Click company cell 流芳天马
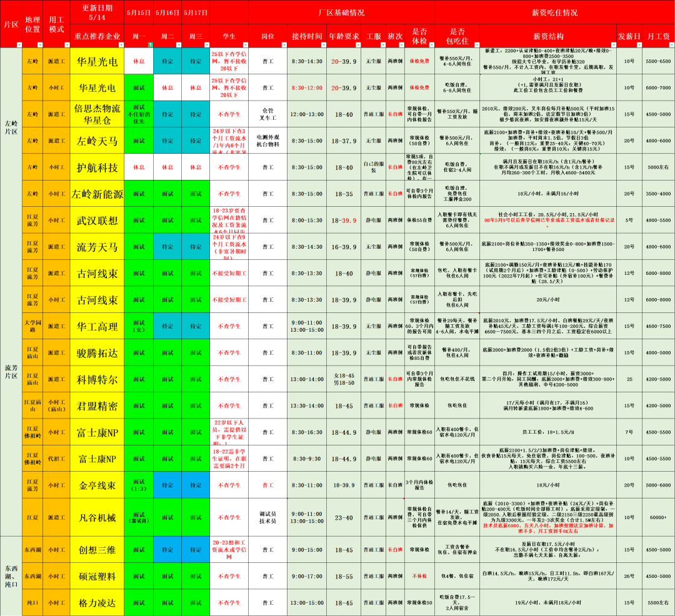 (97, 247)
